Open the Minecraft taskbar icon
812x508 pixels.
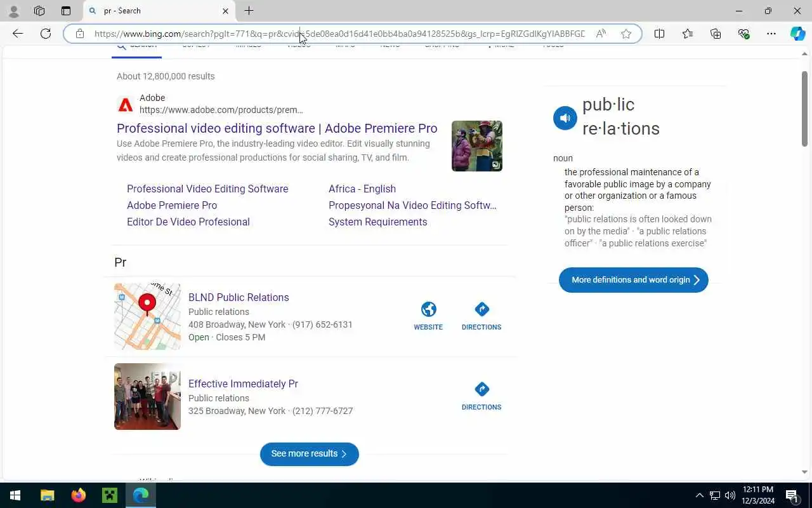[110, 495]
